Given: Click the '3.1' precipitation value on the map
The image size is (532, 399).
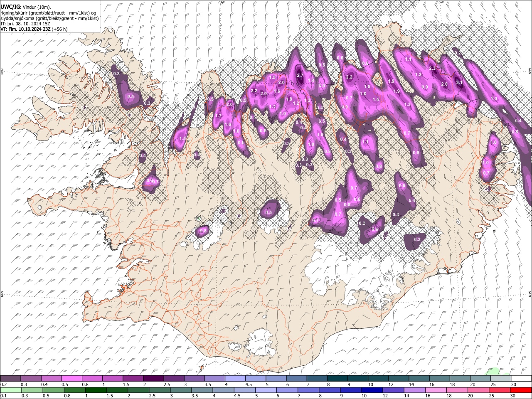Looking at the screenshot, I should (x=459, y=83).
